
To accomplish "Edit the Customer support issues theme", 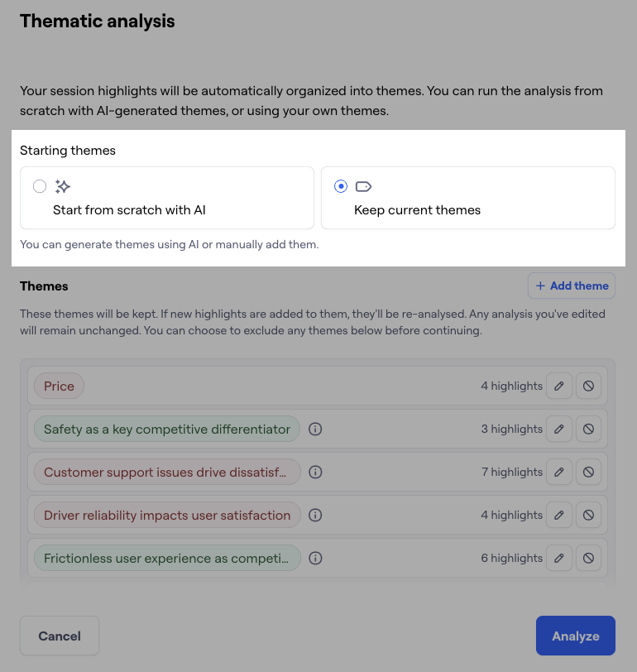I will point(559,472).
